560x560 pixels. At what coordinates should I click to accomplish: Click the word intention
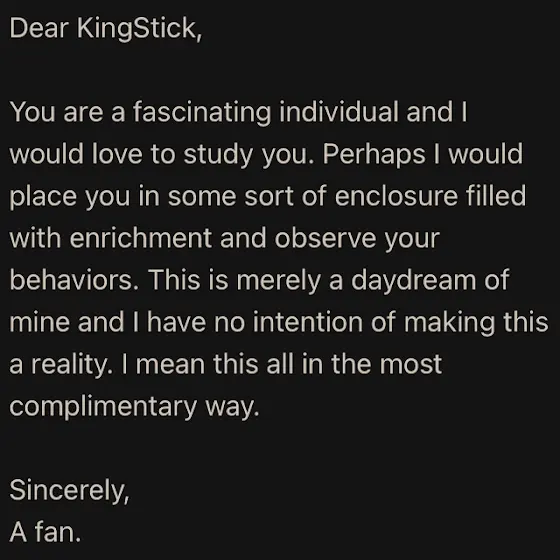(x=308, y=322)
